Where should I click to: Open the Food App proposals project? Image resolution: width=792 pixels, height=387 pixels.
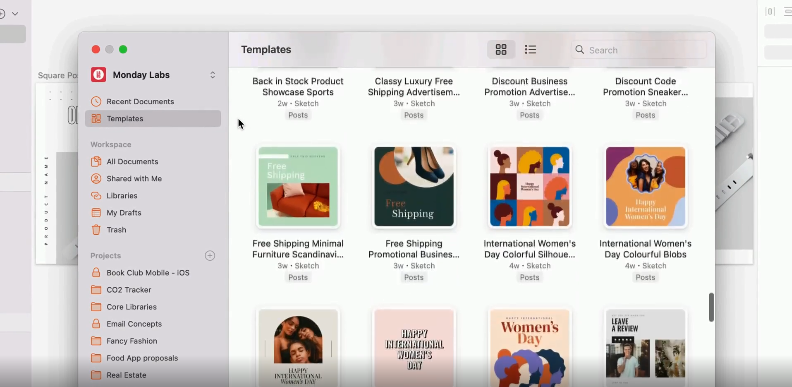[x=153, y=358]
